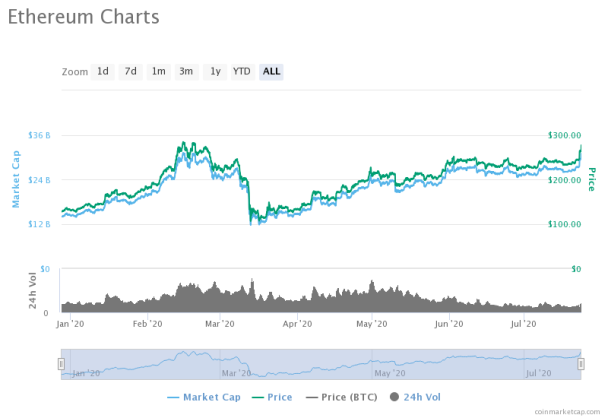
Task: Click the right navigator range handle
Action: (581, 364)
